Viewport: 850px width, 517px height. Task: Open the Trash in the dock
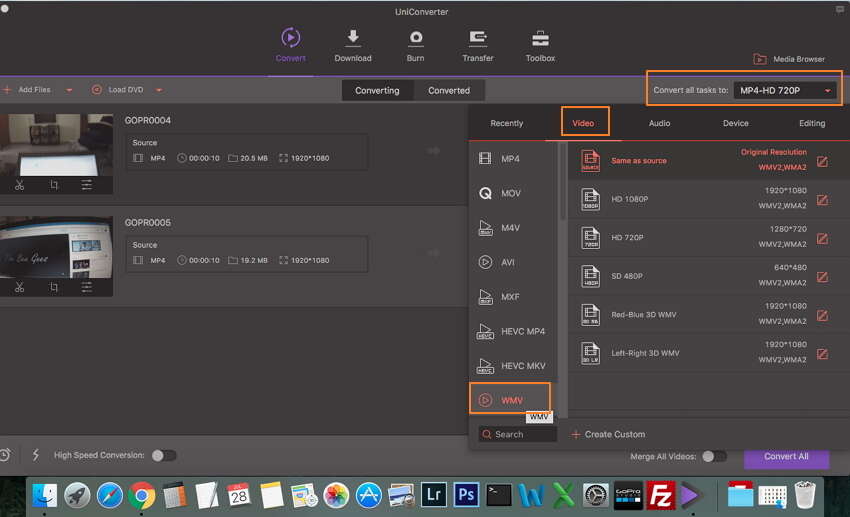(x=805, y=495)
